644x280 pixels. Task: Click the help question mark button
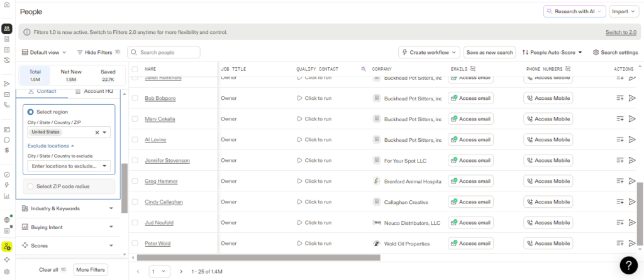[628, 266]
